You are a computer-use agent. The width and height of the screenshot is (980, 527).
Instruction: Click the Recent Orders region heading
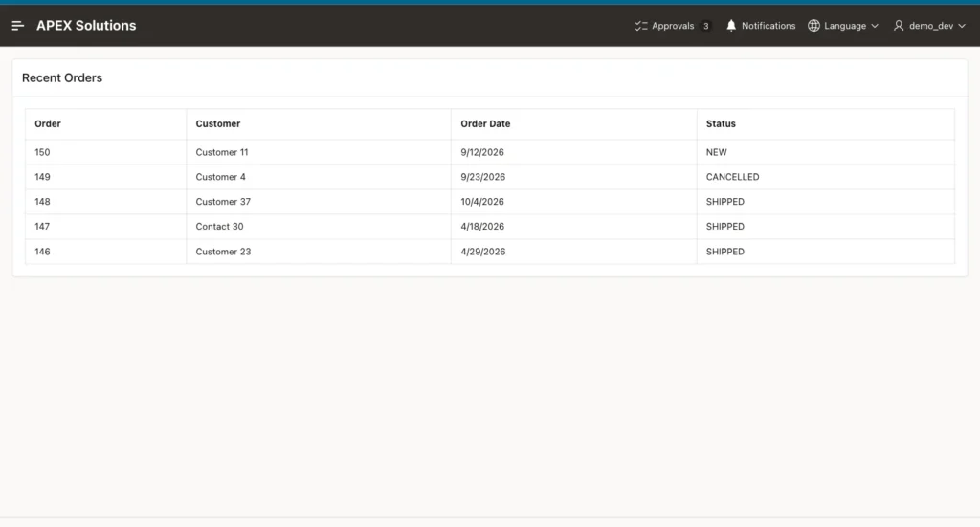click(x=62, y=78)
